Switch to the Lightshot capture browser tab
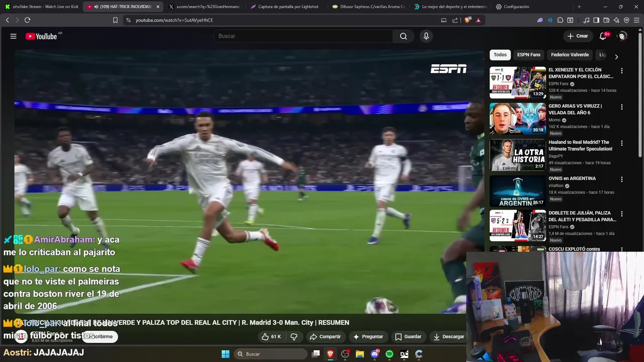Image resolution: width=644 pixels, height=362 pixels. pos(287,7)
